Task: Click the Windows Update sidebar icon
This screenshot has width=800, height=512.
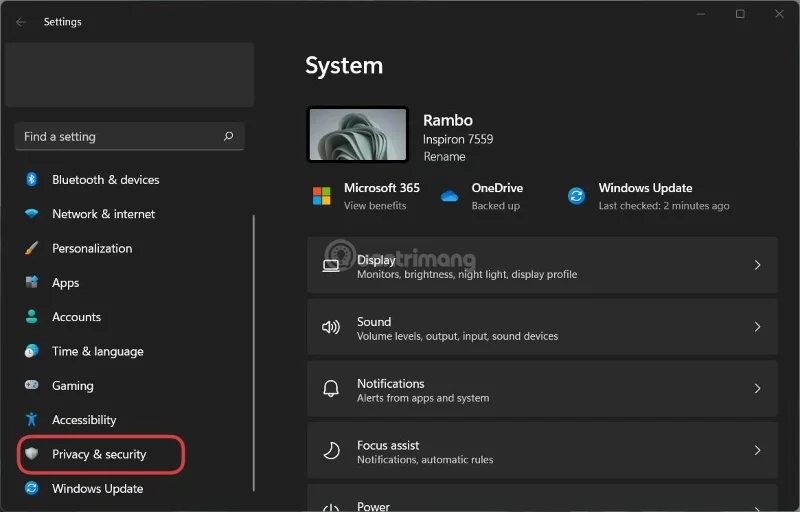Action: pos(31,488)
